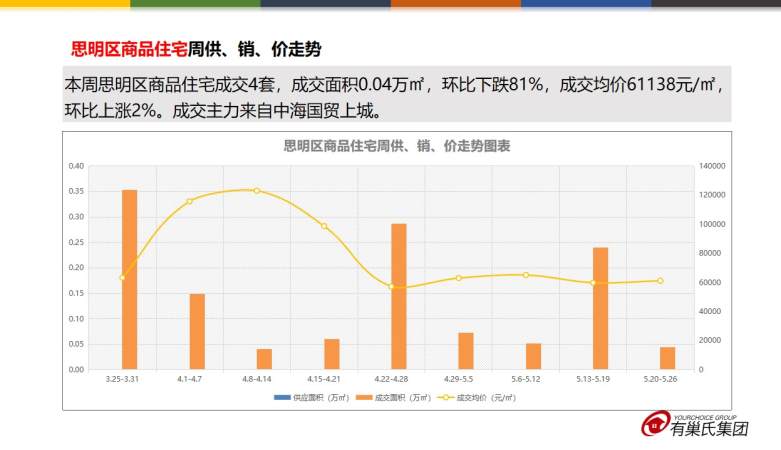Viewport: 781px width, 450px height.
Task: Click the left axis value 0.40
Action: [76, 166]
